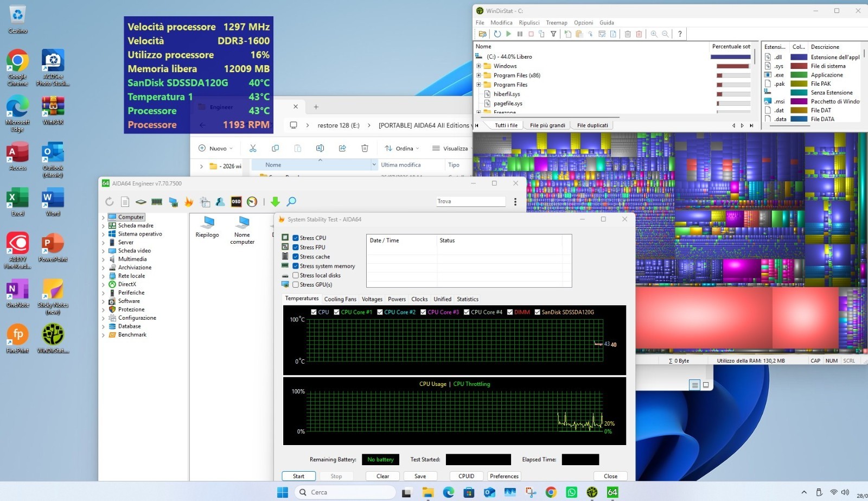Viewport: 868px width, 501px height.
Task: Switch to the Cooling Fans tab
Action: [x=340, y=299]
